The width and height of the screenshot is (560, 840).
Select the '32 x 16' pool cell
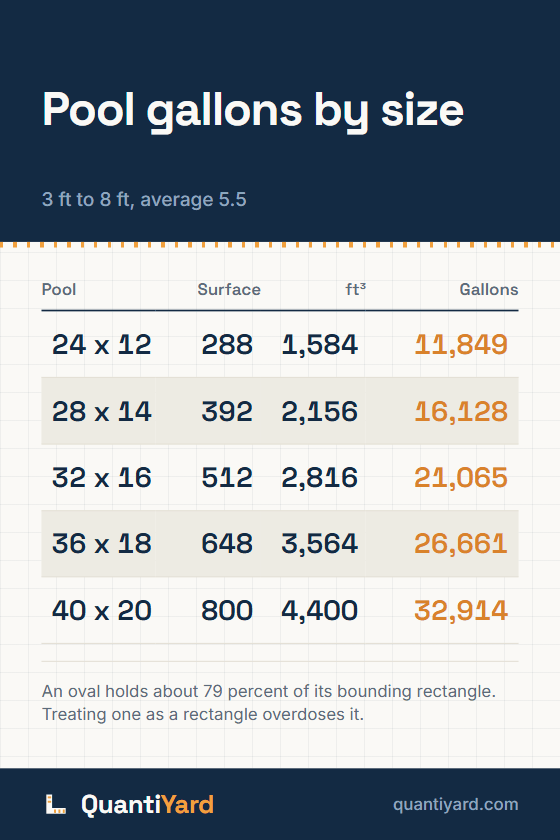pyautogui.click(x=102, y=477)
